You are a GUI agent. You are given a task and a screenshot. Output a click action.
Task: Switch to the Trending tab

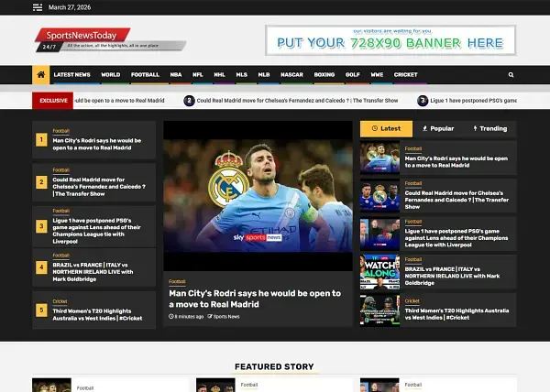(489, 129)
